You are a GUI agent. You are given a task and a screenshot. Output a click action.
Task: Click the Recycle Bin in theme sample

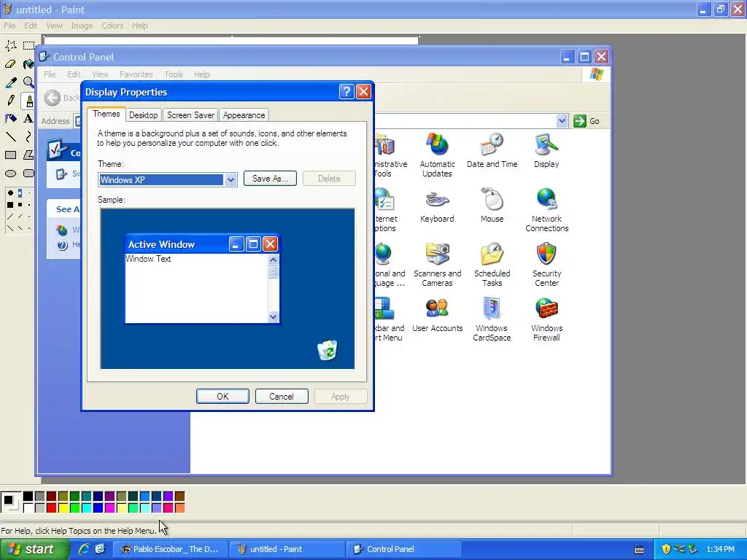[x=328, y=350]
